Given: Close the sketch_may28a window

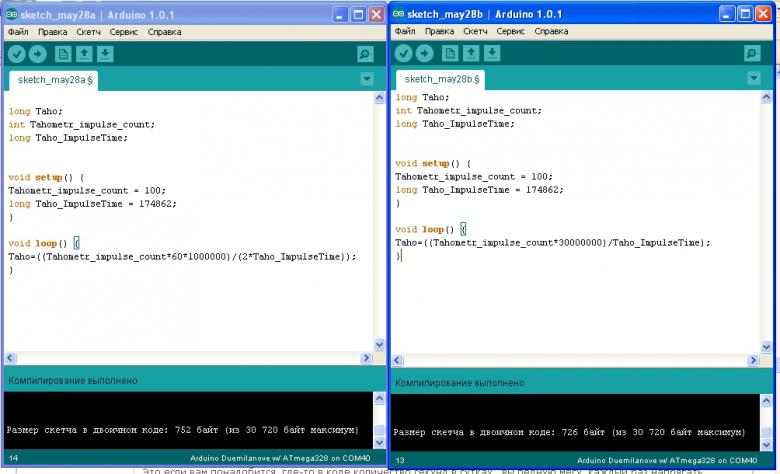Looking at the screenshot, I should [x=377, y=14].
